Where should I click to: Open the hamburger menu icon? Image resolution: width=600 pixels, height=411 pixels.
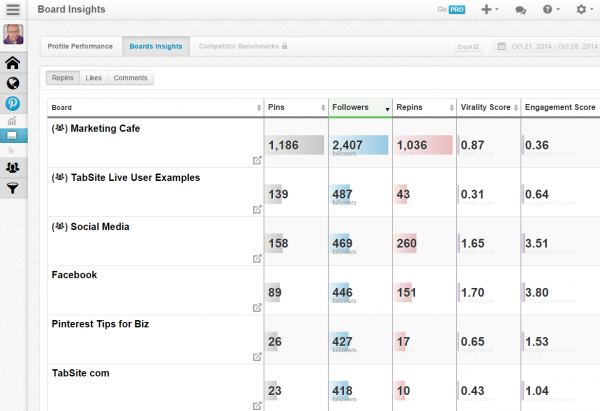[13, 10]
